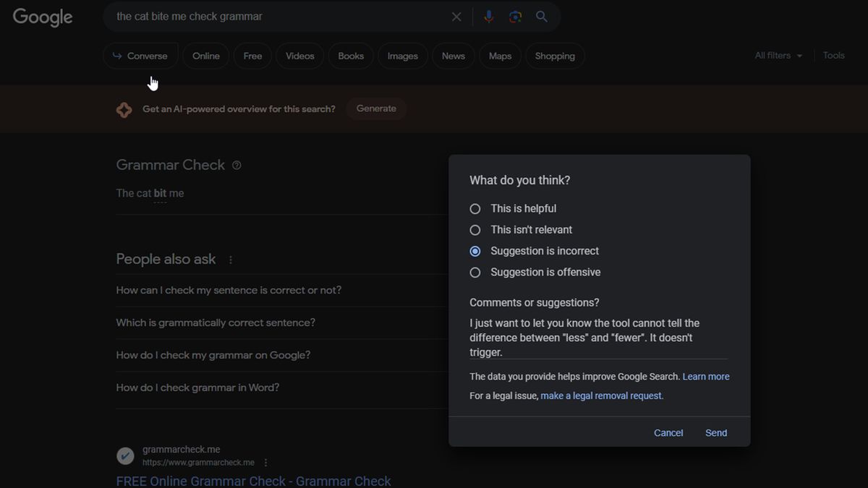Click the AI sparkle icon near Generate

(124, 108)
